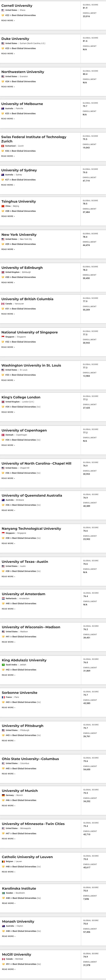Click the rank badge icon beside Cornell University #22
Image resolution: width=106 pixels, height=980 pixels.
3,15
